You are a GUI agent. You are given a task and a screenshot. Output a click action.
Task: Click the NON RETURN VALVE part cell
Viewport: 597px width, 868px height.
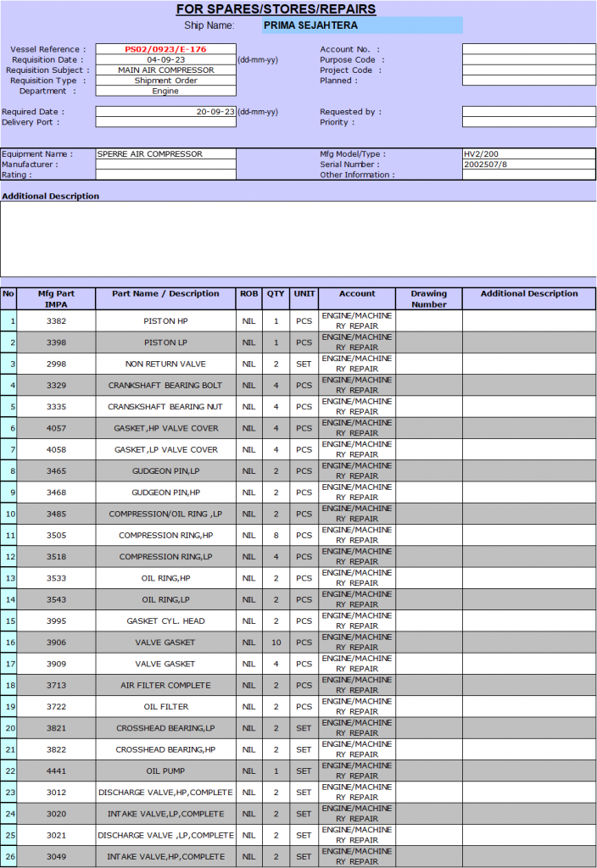point(165,364)
